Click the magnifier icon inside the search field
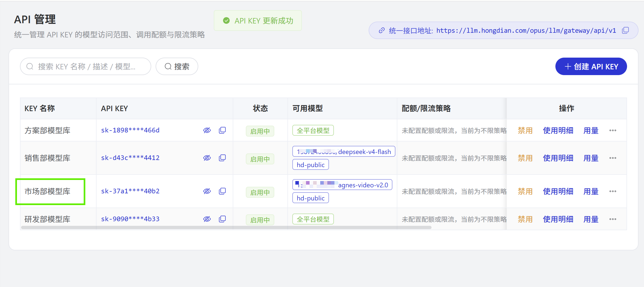This screenshot has width=644, height=287. (30, 66)
